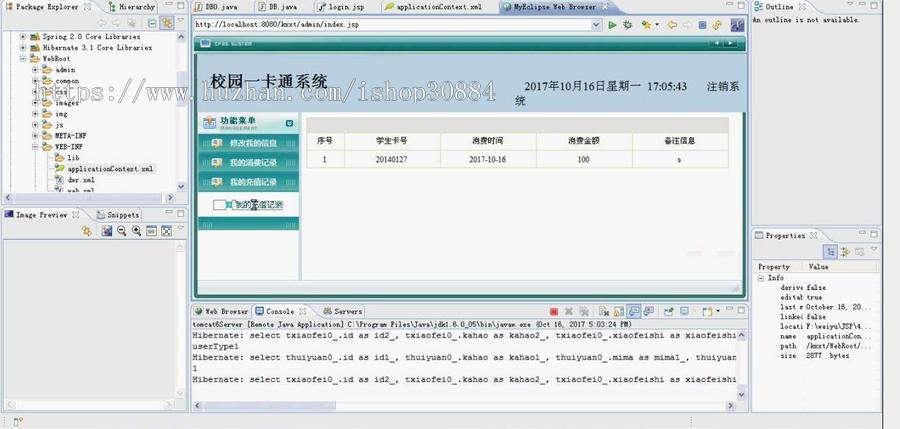This screenshot has width=900, height=429.
Task: Click the Package Explorer horizontal scrollbar right arrow
Action: [x=169, y=198]
